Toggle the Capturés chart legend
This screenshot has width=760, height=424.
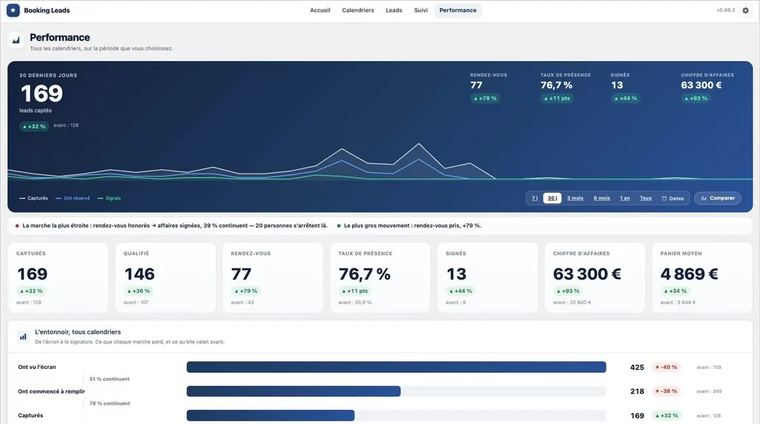(x=33, y=198)
